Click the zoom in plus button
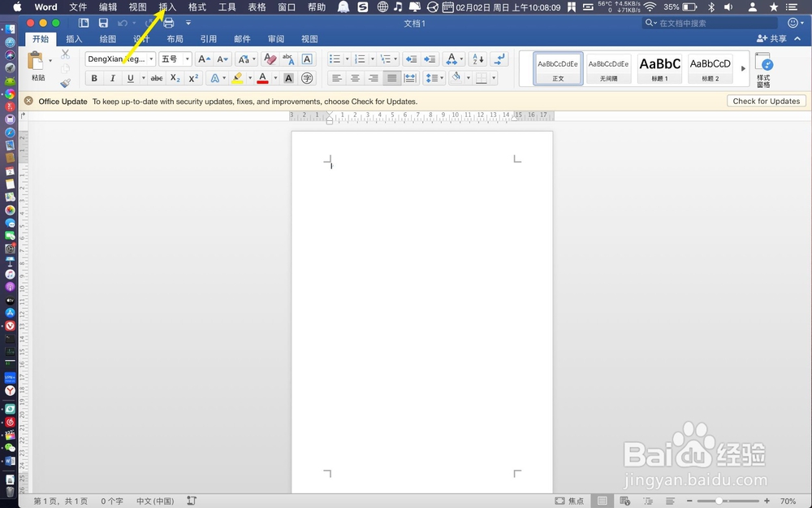812x508 pixels. pyautogui.click(x=767, y=501)
